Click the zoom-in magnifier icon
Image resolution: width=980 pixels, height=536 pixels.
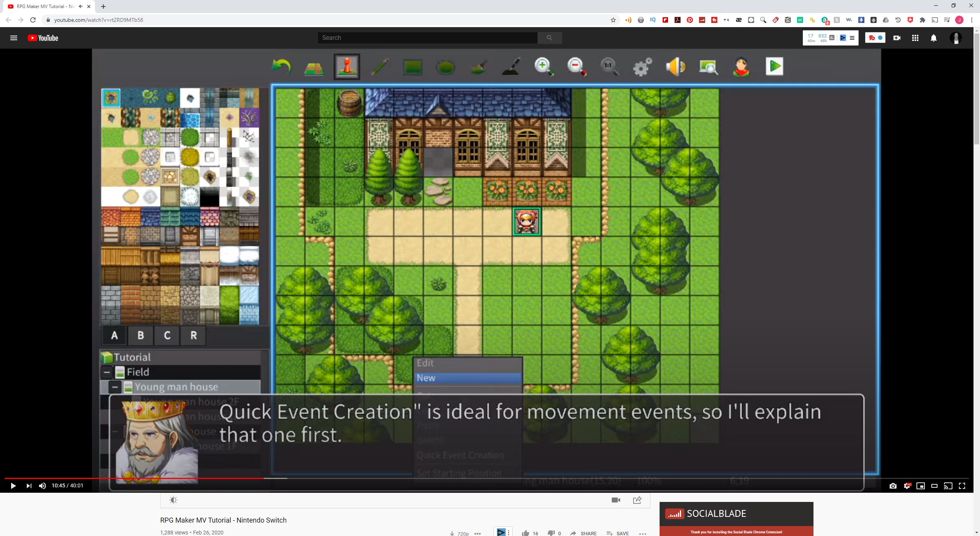[x=544, y=67]
